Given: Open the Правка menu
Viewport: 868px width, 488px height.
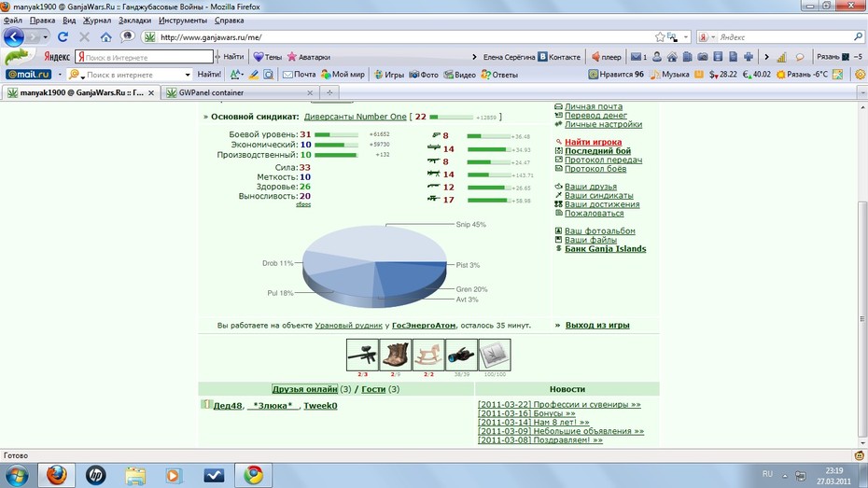Looking at the screenshot, I should coord(42,21).
